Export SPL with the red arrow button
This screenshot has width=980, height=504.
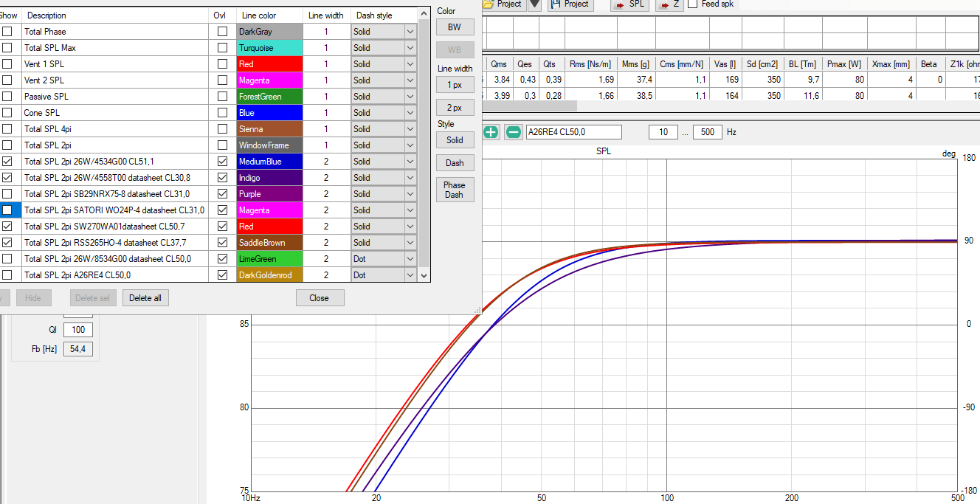pyautogui.click(x=629, y=4)
